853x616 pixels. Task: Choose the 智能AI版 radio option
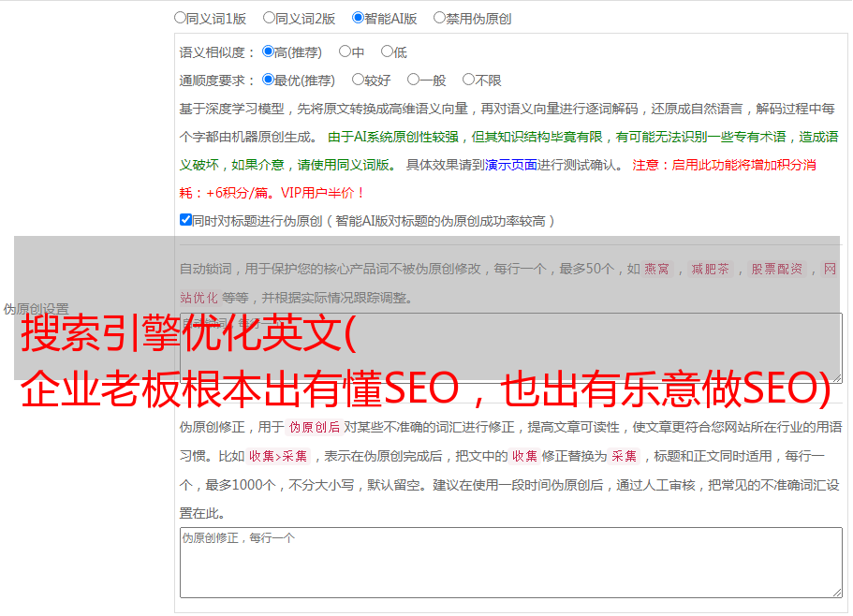(x=358, y=18)
